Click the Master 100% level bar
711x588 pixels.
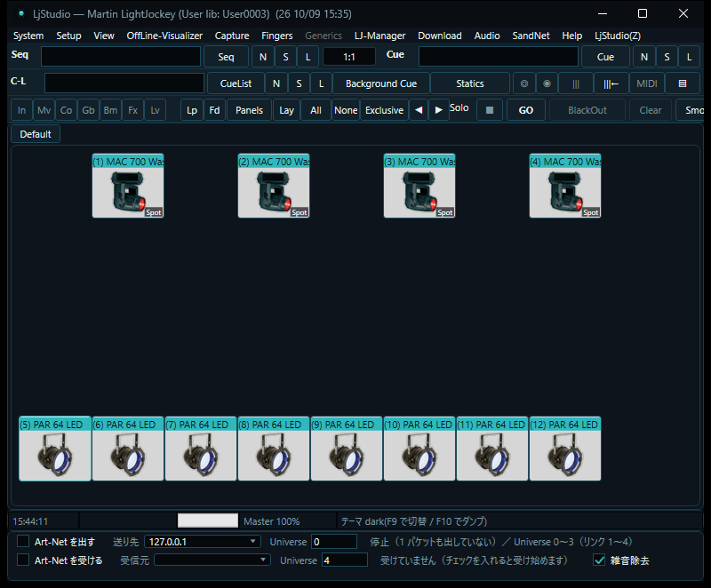[208, 520]
